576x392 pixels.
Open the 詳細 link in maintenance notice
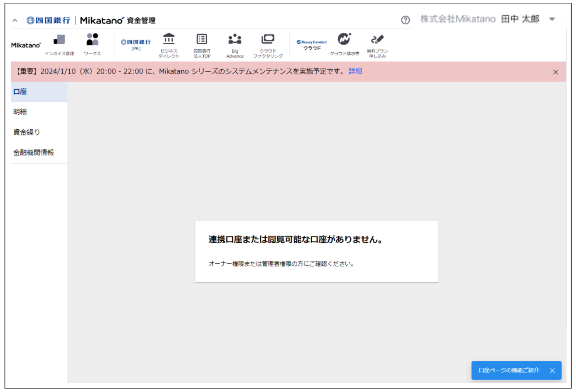point(355,71)
